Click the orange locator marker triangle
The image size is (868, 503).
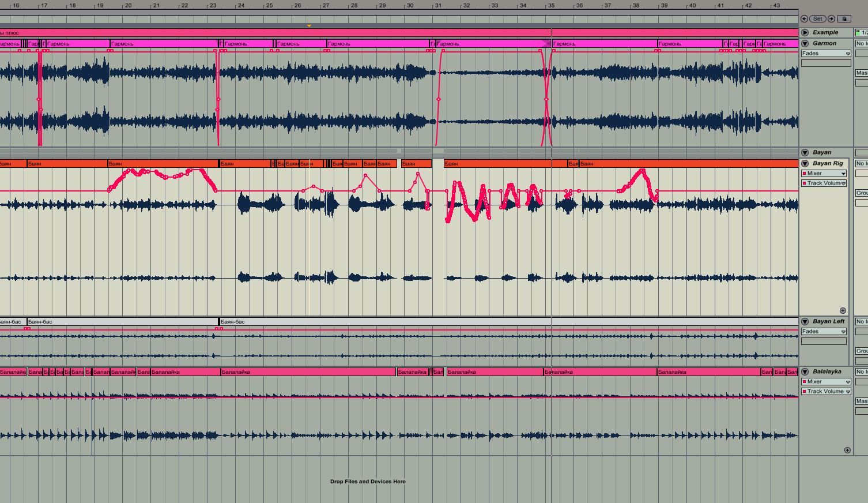310,26
